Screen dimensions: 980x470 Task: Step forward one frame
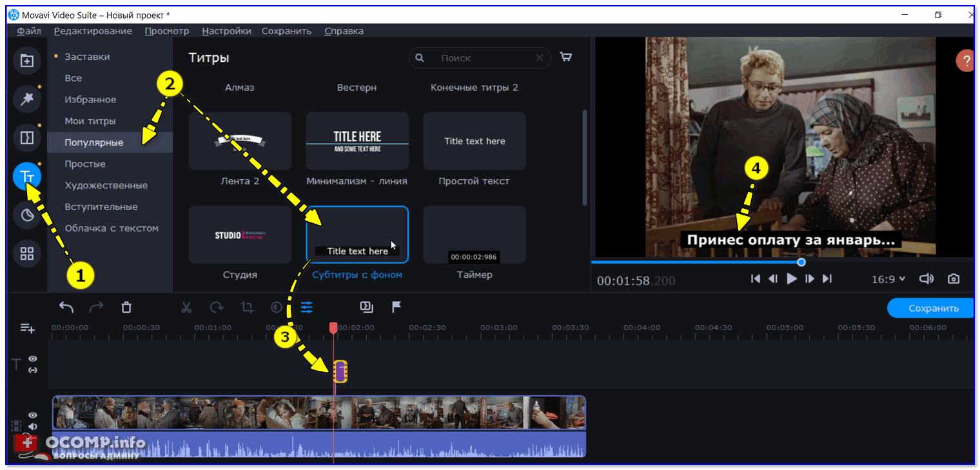click(x=810, y=279)
